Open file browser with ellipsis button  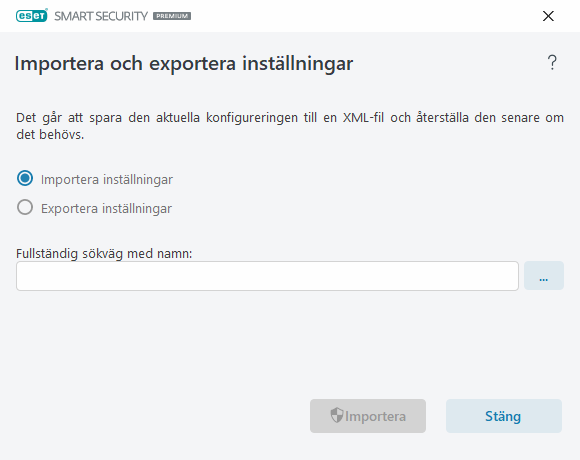pyautogui.click(x=544, y=276)
